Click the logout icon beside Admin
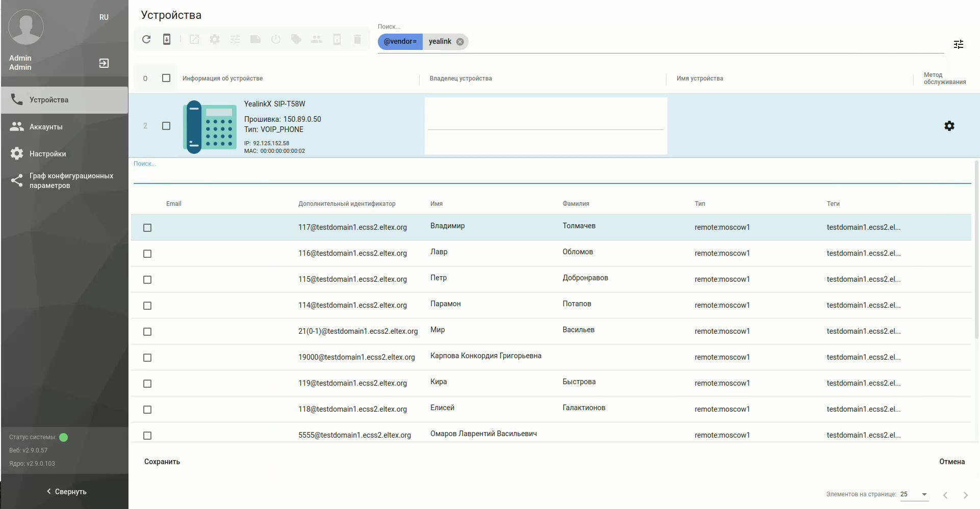Viewport: 980px width, 509px height. [104, 63]
